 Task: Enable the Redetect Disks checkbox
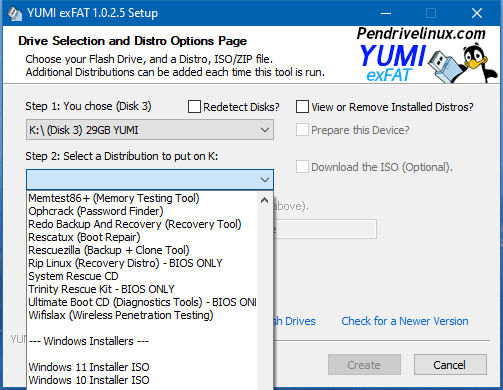tap(194, 107)
